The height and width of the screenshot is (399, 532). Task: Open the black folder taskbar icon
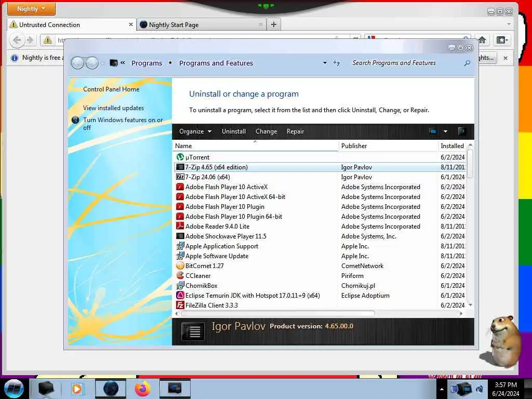pyautogui.click(x=46, y=389)
